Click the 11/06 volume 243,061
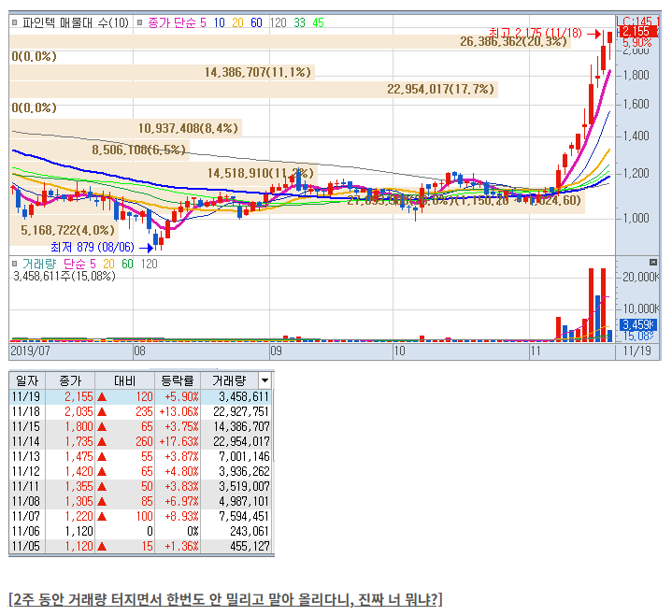 [250, 531]
